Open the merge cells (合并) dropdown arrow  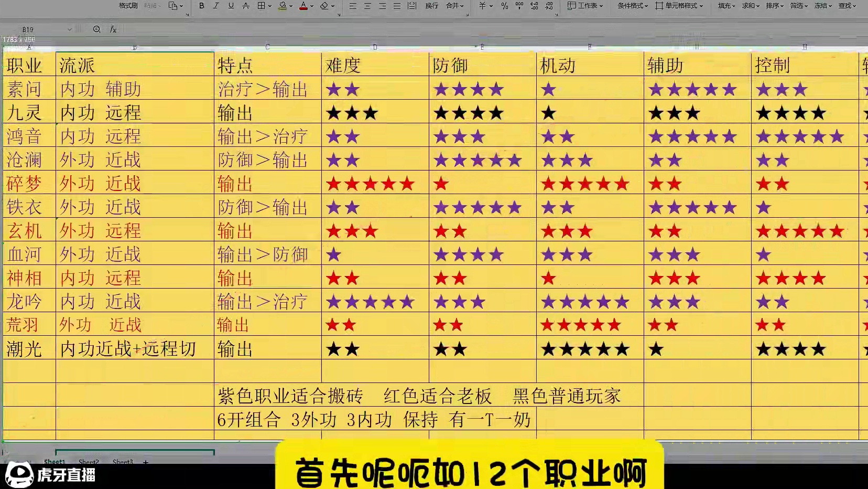pyautogui.click(x=461, y=6)
